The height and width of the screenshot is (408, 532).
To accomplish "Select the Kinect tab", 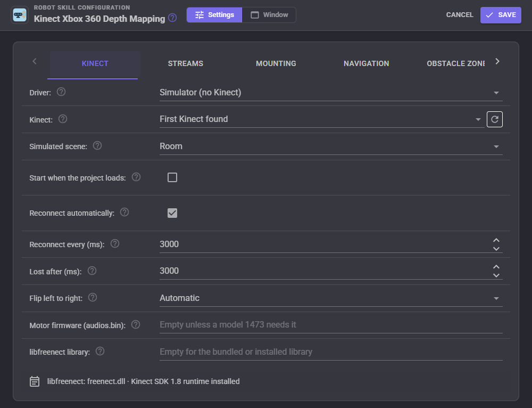I will [x=95, y=63].
